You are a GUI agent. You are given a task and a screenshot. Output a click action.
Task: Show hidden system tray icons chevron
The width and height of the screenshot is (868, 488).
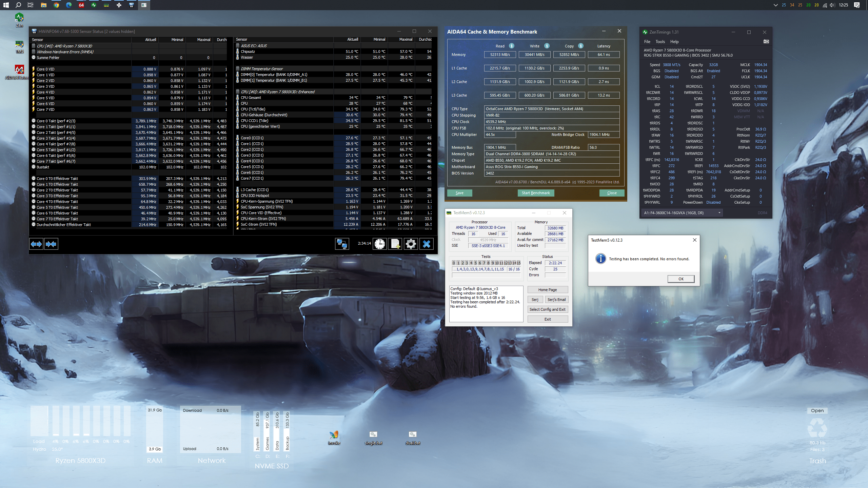coord(775,5)
